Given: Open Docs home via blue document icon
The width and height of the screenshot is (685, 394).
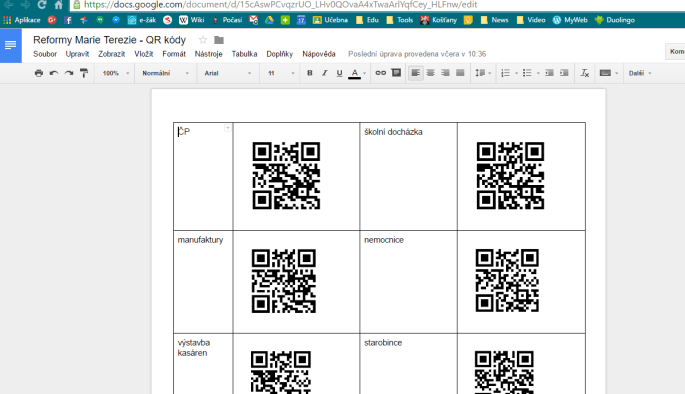Looking at the screenshot, I should pyautogui.click(x=10, y=45).
